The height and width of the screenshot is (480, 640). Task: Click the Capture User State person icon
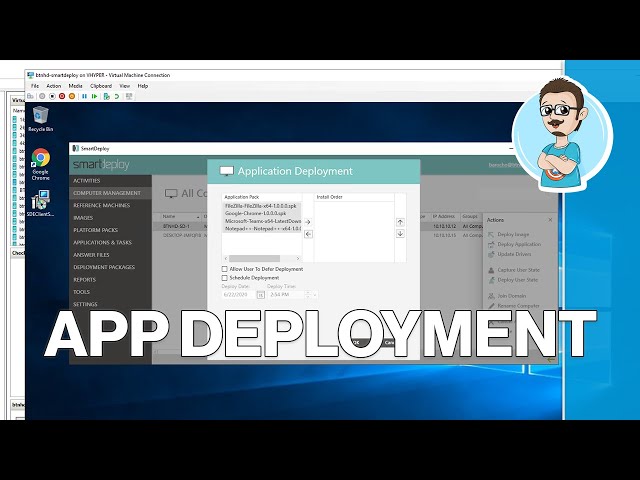(491, 270)
